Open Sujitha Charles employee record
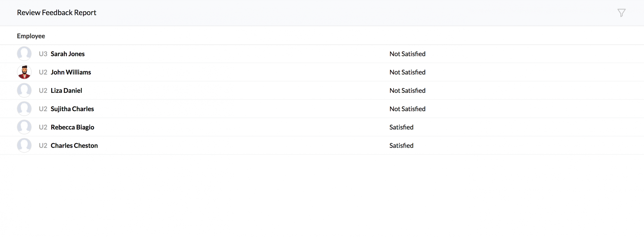Viewport: 644px width, 237px height. click(72, 109)
